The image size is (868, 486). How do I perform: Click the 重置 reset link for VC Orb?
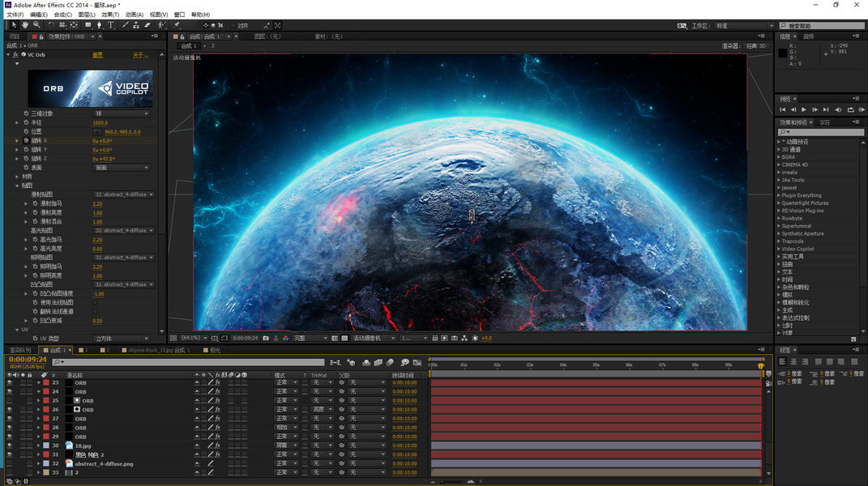click(x=97, y=55)
